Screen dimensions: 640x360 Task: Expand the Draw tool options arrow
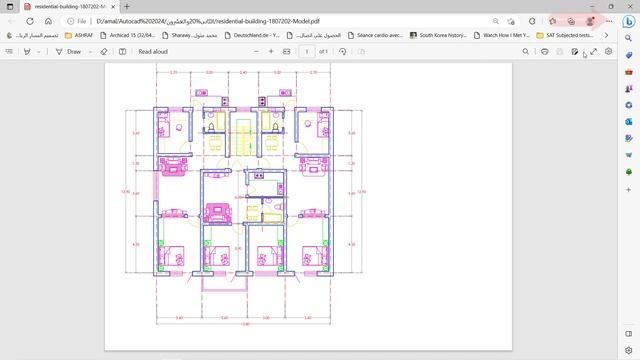click(x=90, y=52)
